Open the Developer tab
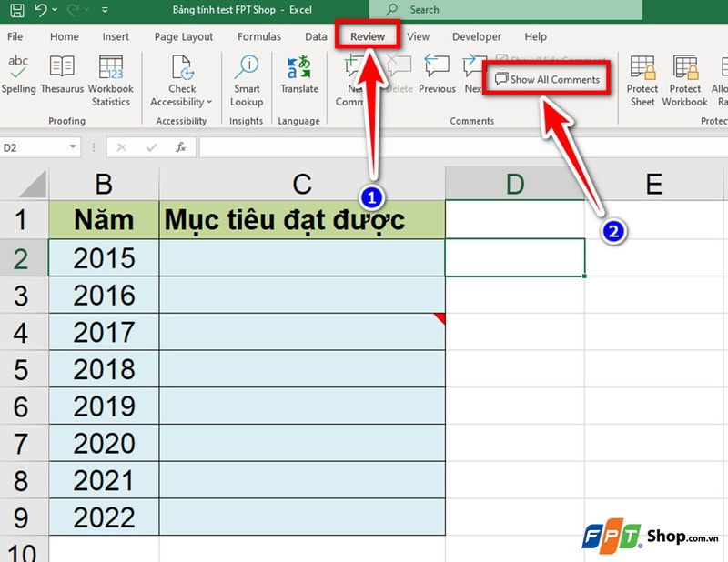 point(476,36)
